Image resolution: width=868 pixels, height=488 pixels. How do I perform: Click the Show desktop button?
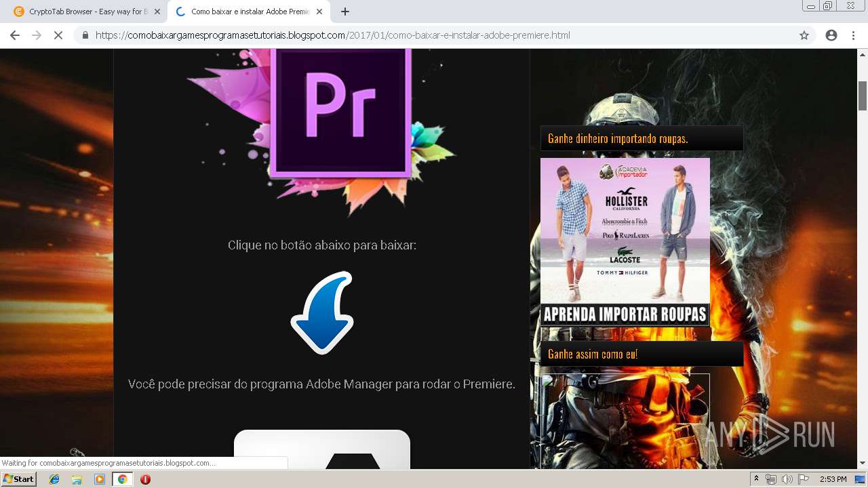[x=859, y=479]
